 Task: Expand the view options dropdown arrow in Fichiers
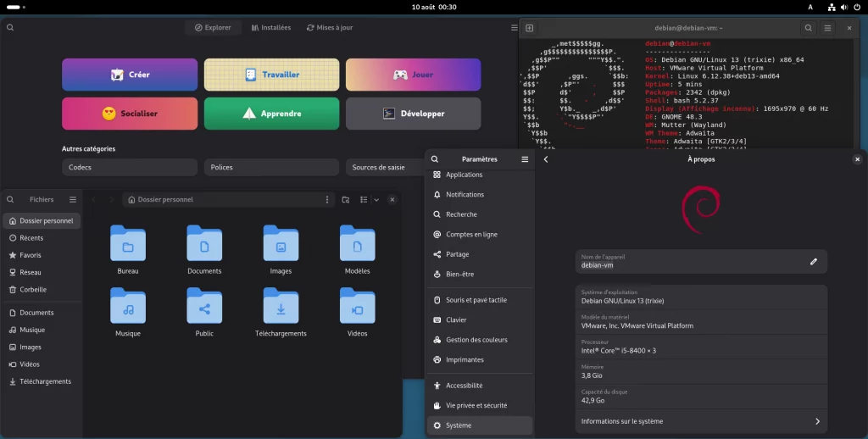click(376, 200)
